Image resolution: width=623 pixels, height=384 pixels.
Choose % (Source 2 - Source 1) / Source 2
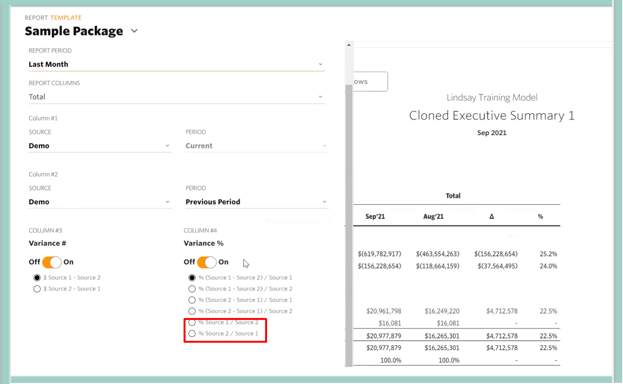(x=192, y=311)
